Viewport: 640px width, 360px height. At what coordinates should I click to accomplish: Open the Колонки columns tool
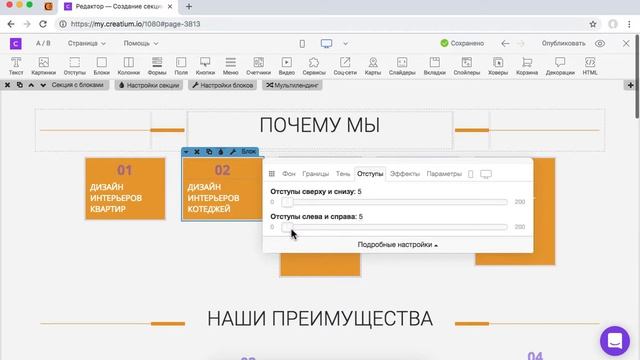tap(129, 66)
